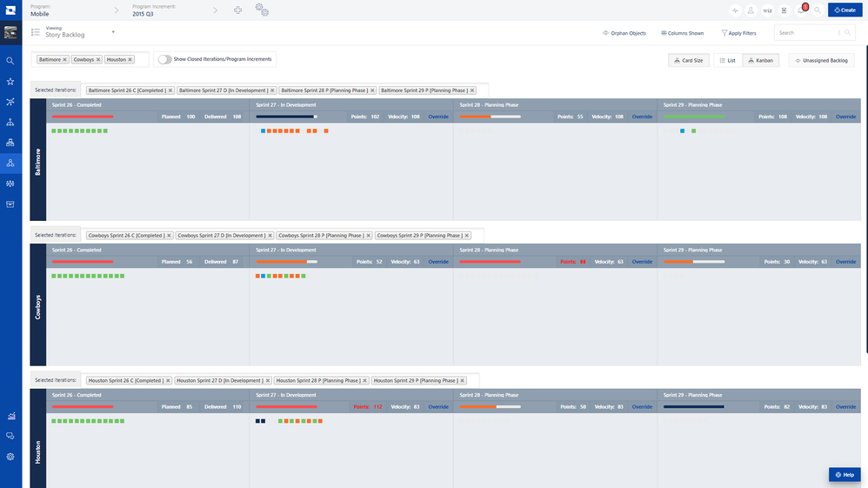Image resolution: width=868 pixels, height=488 pixels.
Task: Click Override for Baltimore Sprint 27
Action: coord(437,117)
